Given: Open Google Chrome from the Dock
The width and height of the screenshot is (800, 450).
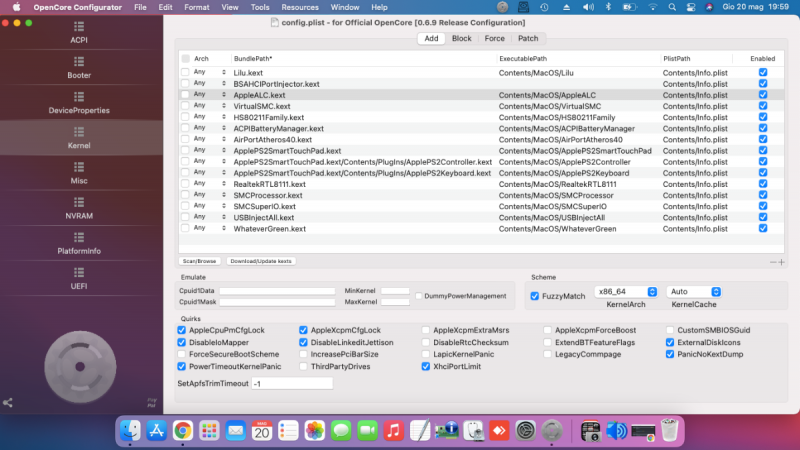Looking at the screenshot, I should pos(182,431).
